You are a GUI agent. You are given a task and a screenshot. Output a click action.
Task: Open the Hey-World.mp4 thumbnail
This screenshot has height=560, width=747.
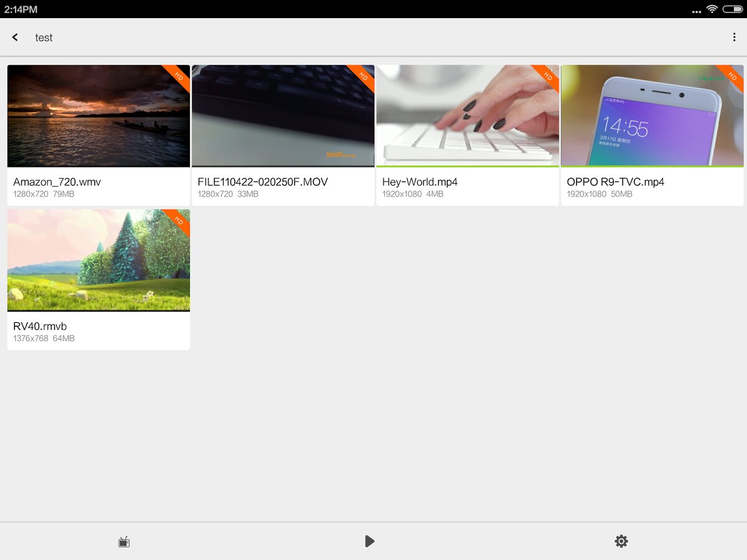[x=467, y=116]
